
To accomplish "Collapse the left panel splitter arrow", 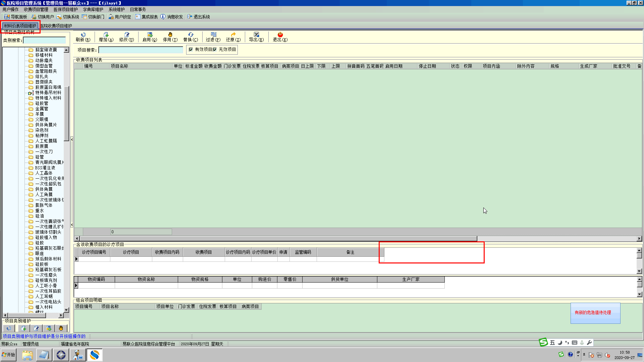I will pos(72,140).
